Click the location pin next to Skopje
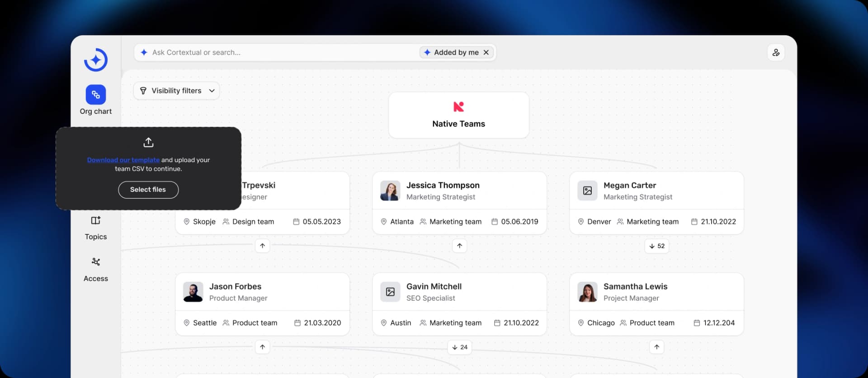Screen dimensions: 868x378 186,222
